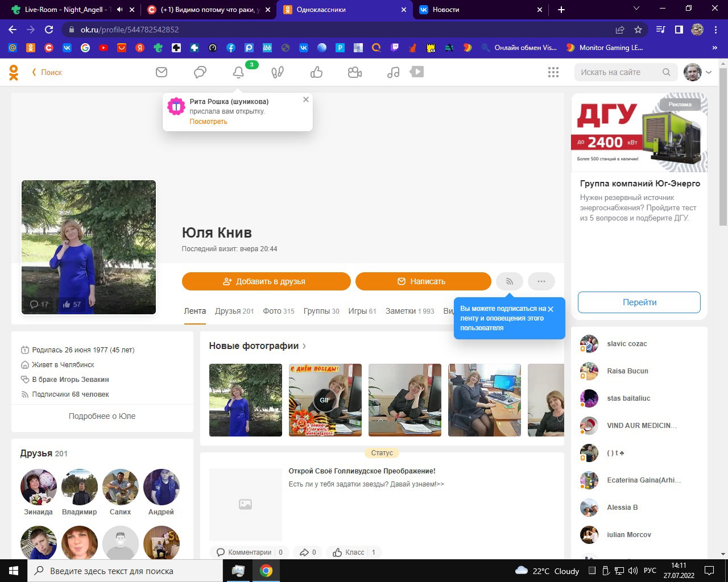The image size is (728, 582).
Task: Subscribe to user's feed via RSS button
Action: coord(510,281)
